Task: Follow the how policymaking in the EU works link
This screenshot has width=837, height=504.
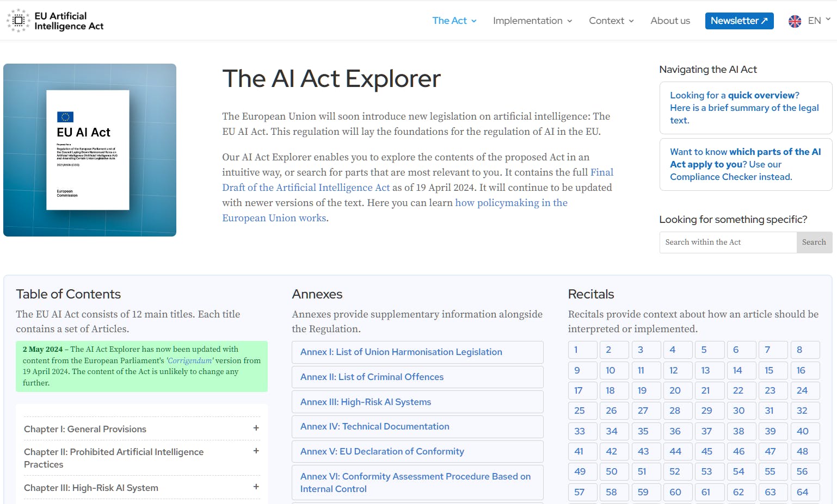Action: pos(395,210)
